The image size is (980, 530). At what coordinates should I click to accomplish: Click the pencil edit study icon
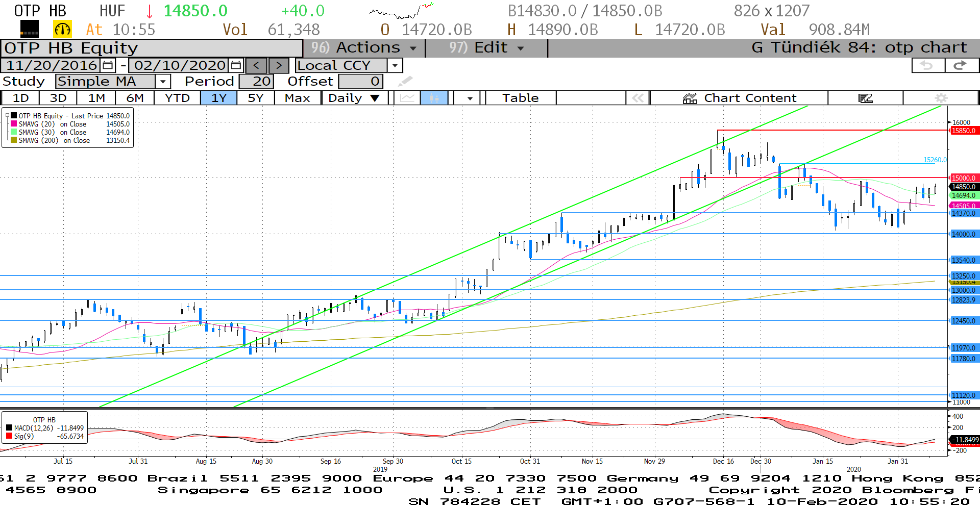point(405,81)
